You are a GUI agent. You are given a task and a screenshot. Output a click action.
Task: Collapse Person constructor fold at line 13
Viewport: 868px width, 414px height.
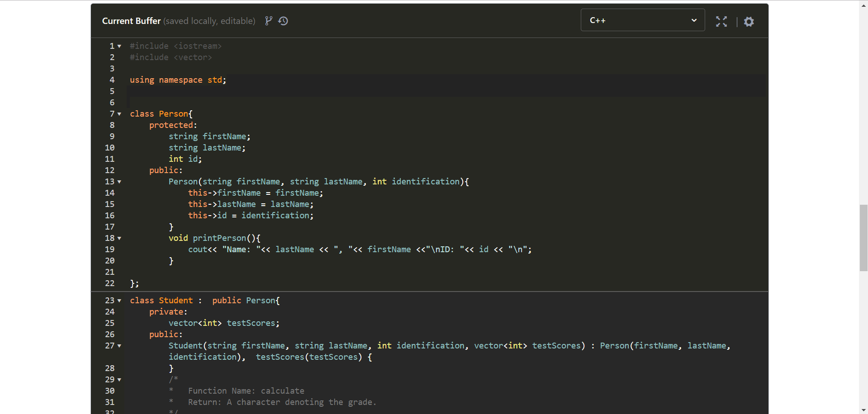(119, 182)
